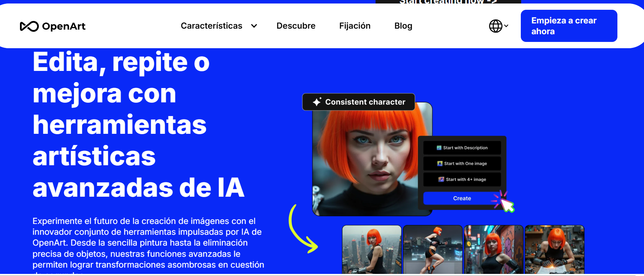Expand the Características dropdown chevron
This screenshot has height=276, width=644.
click(x=254, y=26)
